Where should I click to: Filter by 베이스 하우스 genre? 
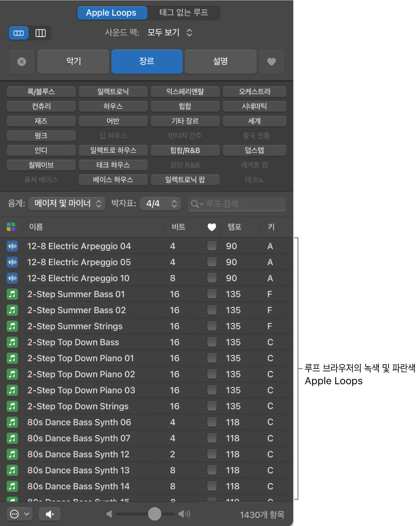coord(113,180)
